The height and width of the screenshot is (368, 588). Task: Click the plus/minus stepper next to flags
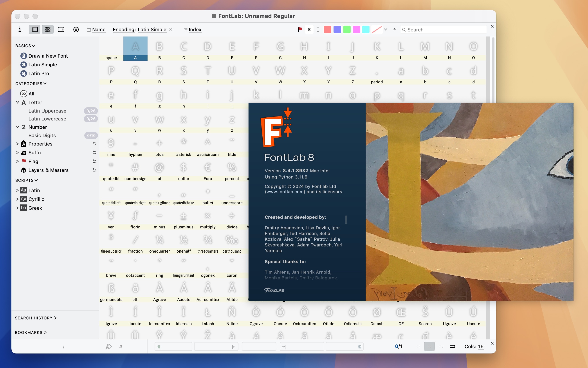coord(318,29)
